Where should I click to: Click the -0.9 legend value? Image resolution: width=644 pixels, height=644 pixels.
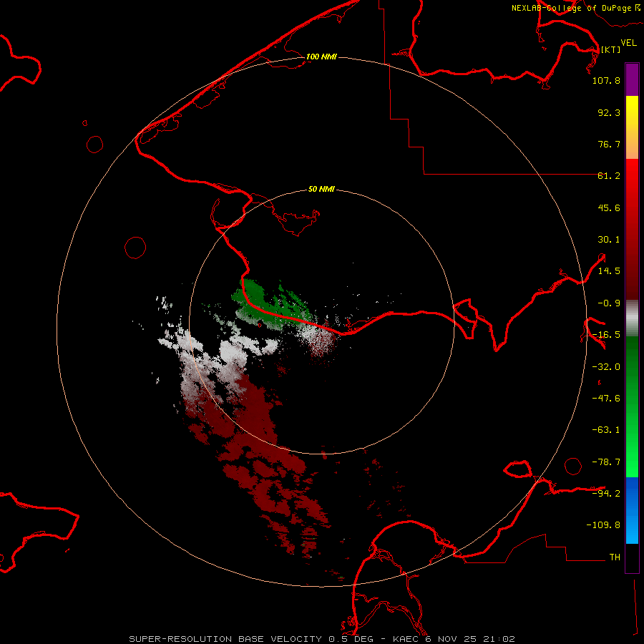609,303
